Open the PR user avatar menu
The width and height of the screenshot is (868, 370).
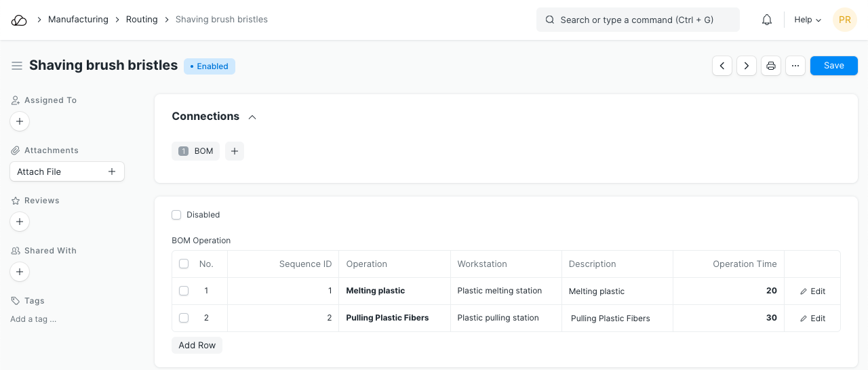coord(844,20)
